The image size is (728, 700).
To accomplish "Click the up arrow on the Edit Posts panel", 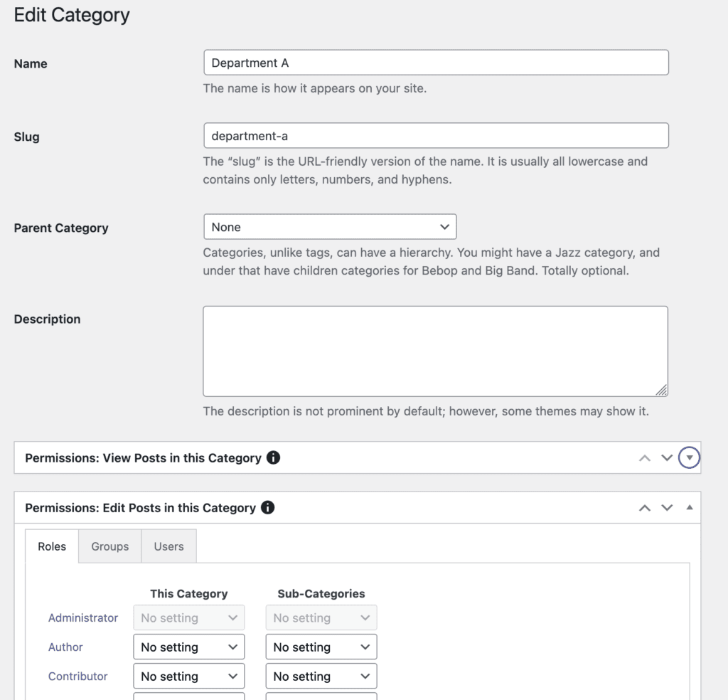I will (645, 507).
